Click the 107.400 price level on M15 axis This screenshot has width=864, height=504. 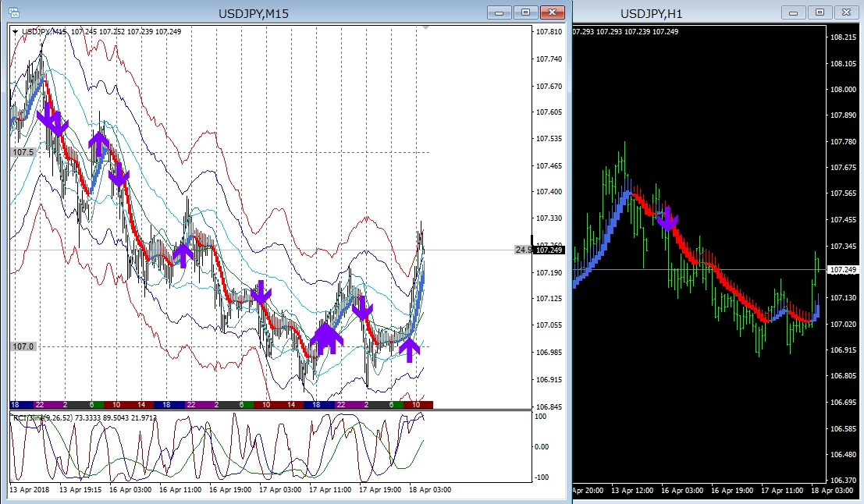pyautogui.click(x=549, y=192)
